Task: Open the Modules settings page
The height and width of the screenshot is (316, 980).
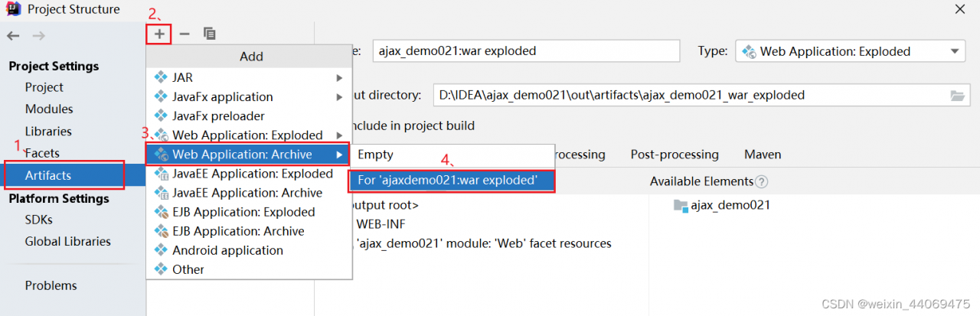Action: pos(49,109)
